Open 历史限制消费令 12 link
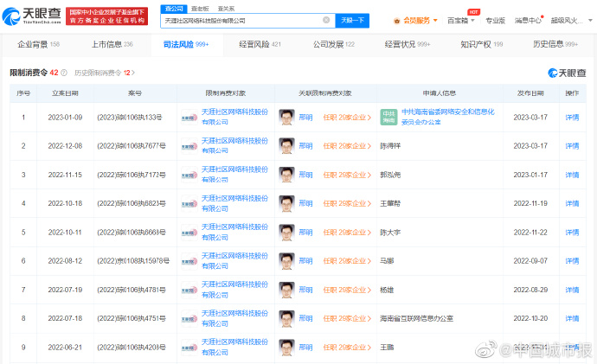Viewport: 597px width, 364px height. [x=105, y=73]
